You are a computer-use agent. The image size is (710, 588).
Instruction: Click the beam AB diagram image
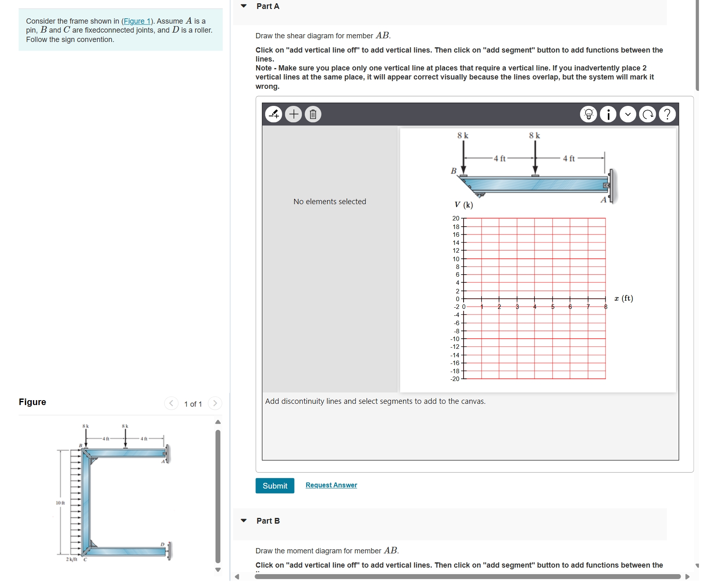pos(534,167)
